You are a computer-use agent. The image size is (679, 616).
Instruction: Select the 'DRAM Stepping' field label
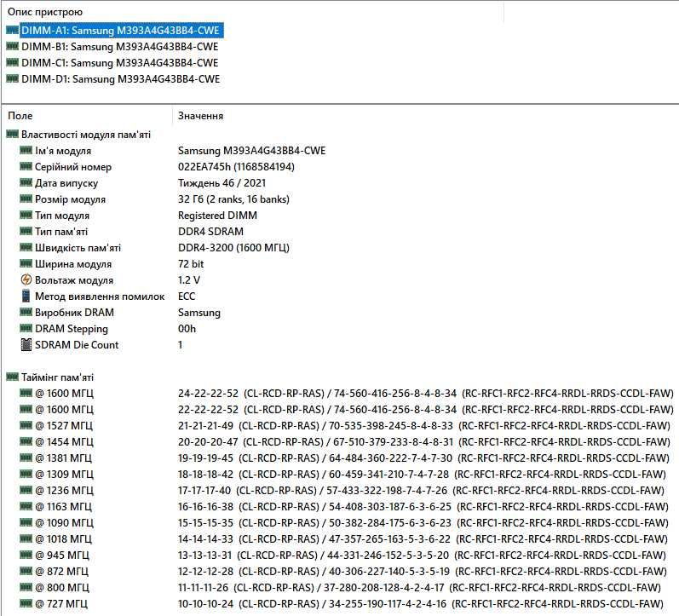tap(72, 329)
